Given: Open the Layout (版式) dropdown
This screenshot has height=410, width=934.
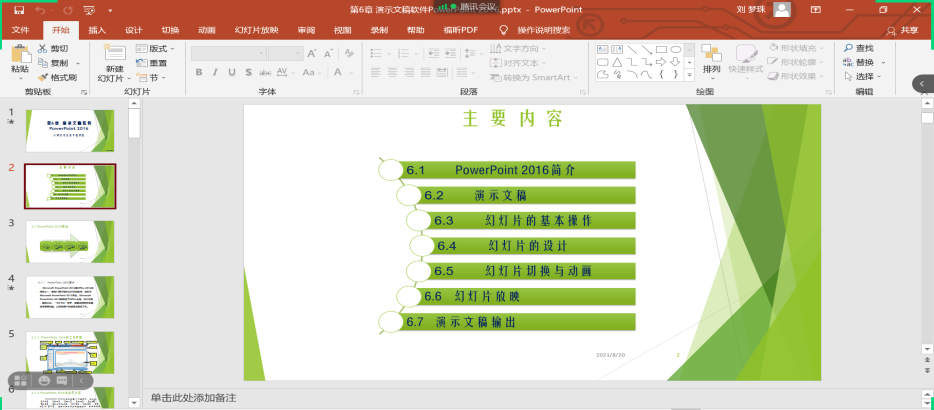Looking at the screenshot, I should (155, 48).
